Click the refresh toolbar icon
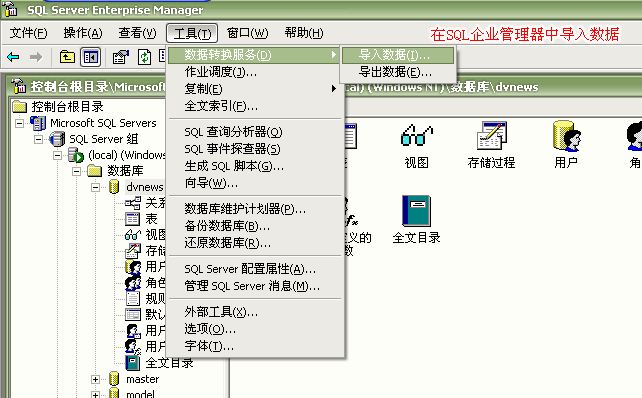 [x=144, y=57]
